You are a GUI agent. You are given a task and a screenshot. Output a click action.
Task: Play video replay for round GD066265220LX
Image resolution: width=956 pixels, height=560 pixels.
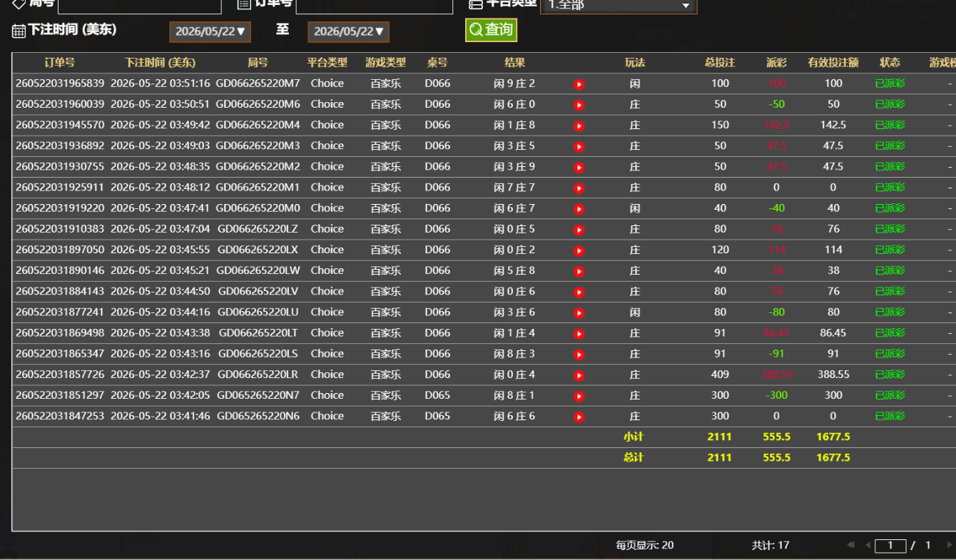click(x=579, y=250)
